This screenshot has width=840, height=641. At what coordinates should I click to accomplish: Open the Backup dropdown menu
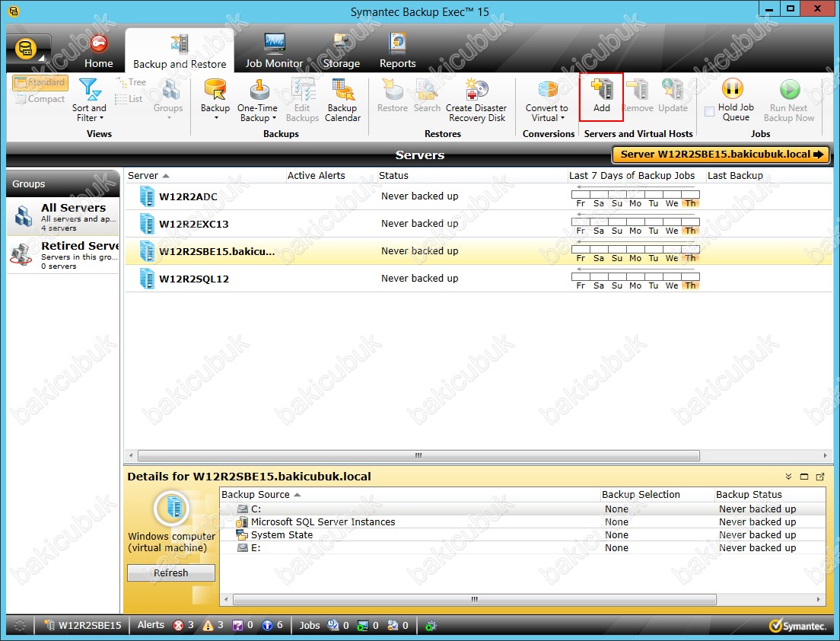click(215, 100)
